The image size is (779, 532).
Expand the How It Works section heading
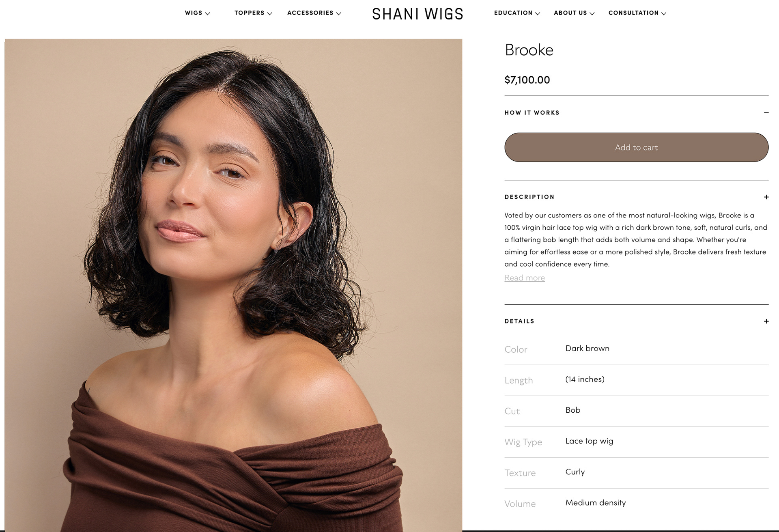coord(532,113)
